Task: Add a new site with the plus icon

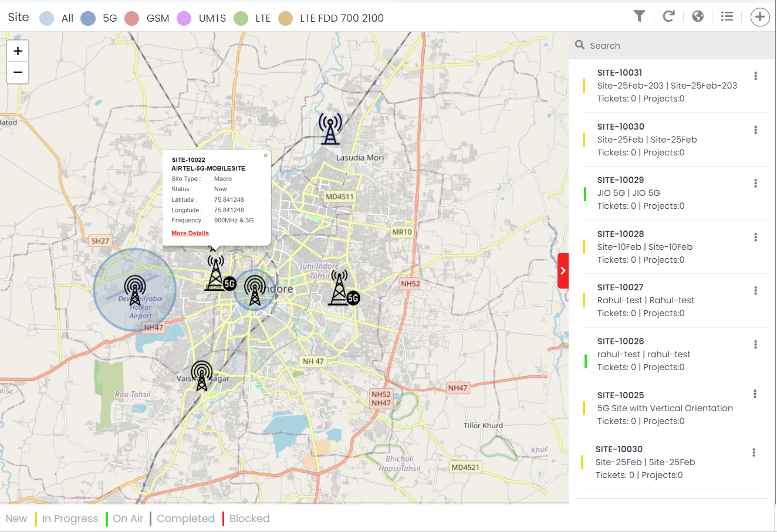Action: point(759,16)
